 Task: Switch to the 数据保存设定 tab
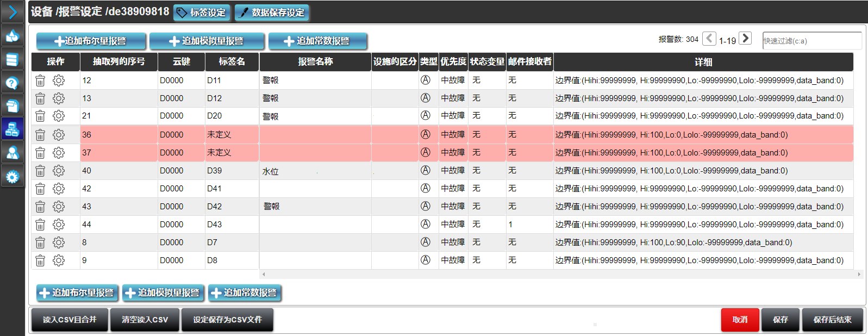272,13
